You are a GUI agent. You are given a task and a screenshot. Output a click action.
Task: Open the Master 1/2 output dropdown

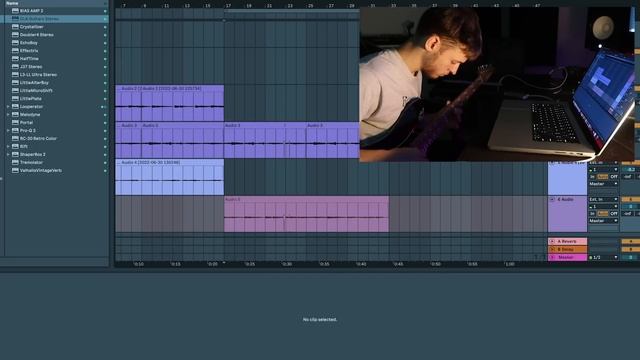pos(603,258)
